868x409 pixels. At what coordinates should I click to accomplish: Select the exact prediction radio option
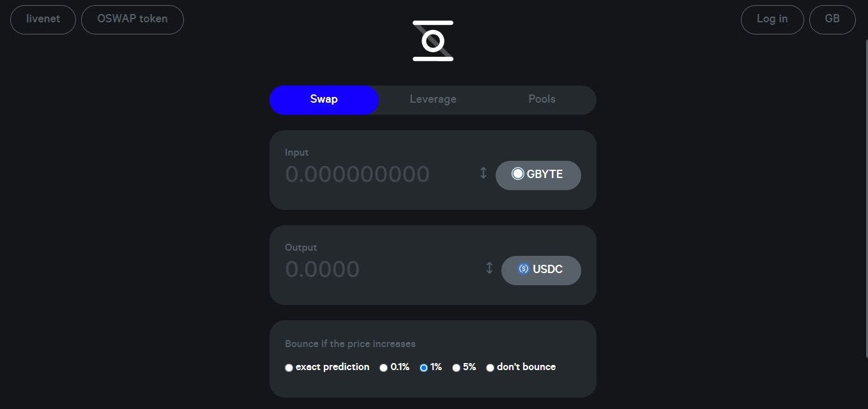289,368
